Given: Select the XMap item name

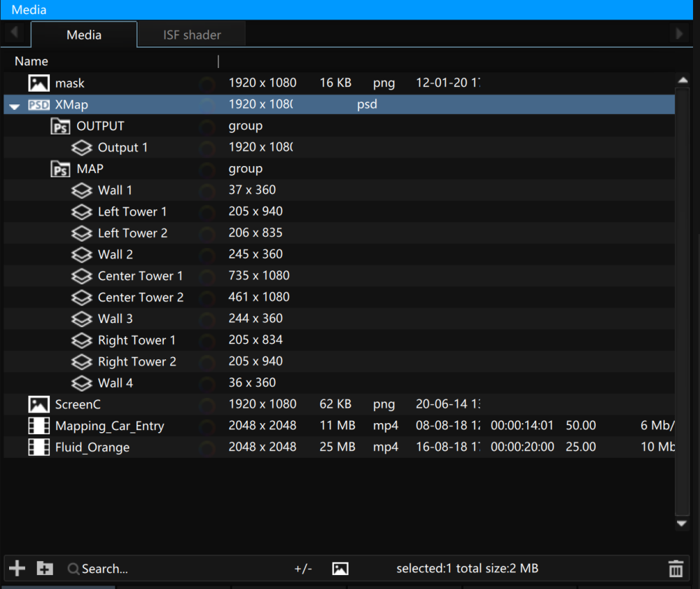Looking at the screenshot, I should click(x=71, y=105).
